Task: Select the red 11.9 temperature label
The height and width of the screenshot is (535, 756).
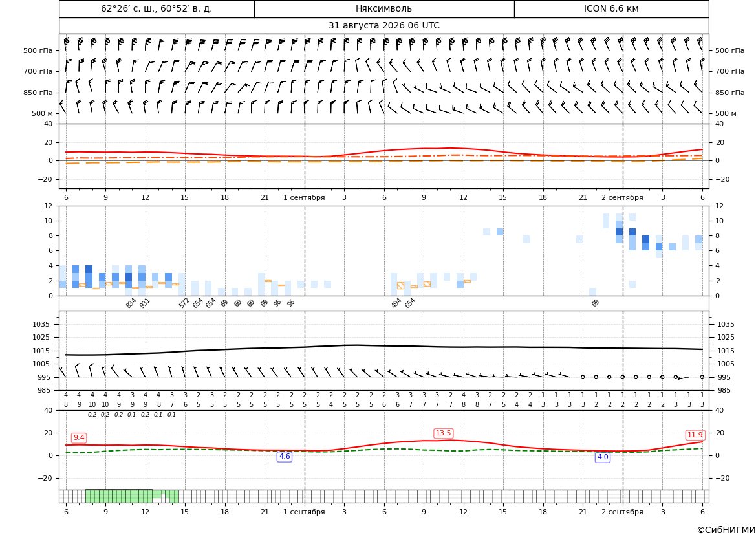Action: (x=695, y=435)
